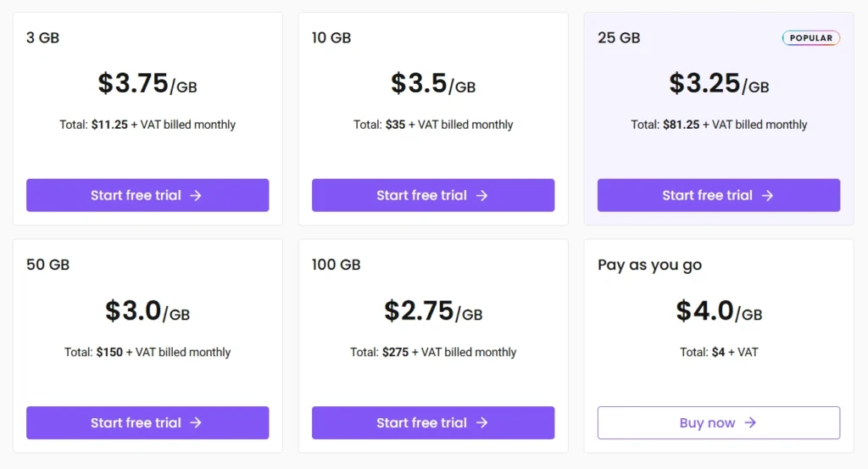The width and height of the screenshot is (868, 469).
Task: Click arrow icon on 50 GB trial button
Action: [196, 422]
